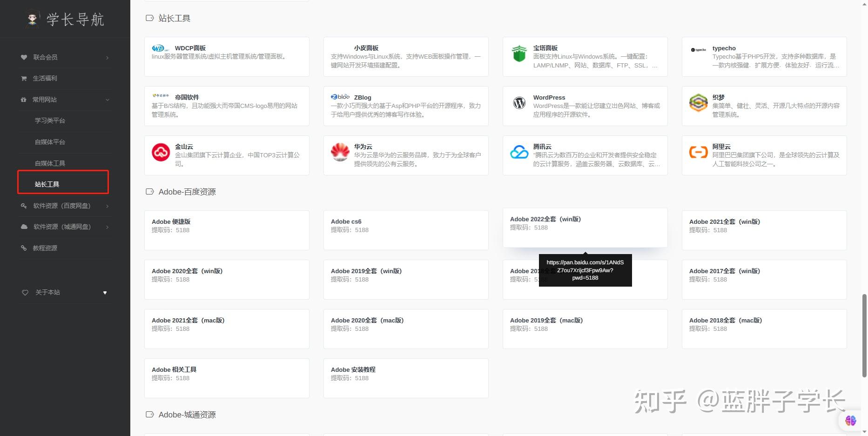This screenshot has width=868, height=436.
Task: Open the blue 腾讯云 cloud icon
Action: (519, 152)
